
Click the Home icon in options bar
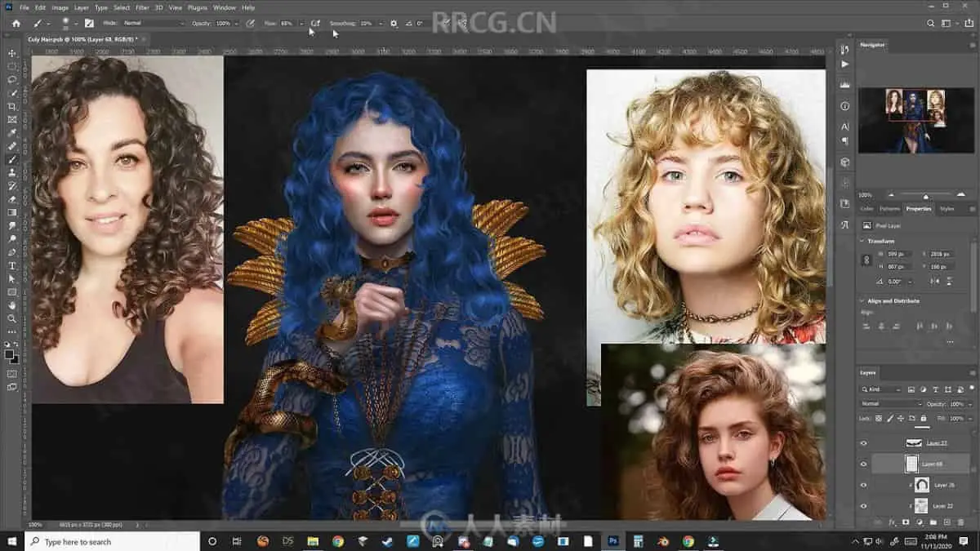[16, 24]
